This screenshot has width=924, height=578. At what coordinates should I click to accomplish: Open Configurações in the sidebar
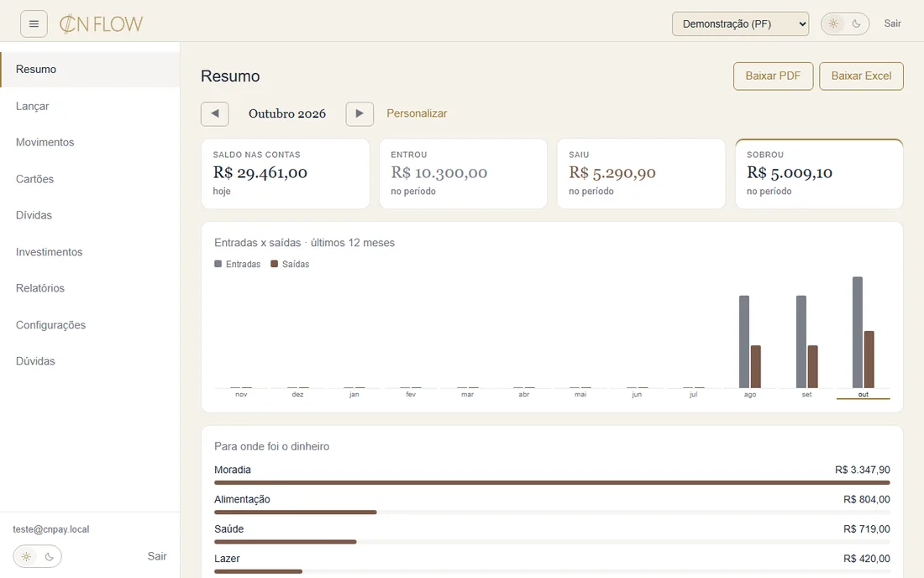[90, 324]
